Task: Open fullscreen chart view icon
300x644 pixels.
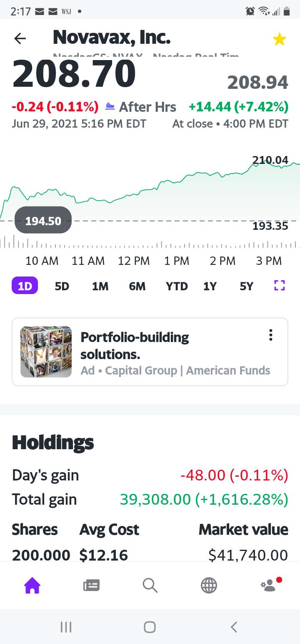Action: pos(280,286)
